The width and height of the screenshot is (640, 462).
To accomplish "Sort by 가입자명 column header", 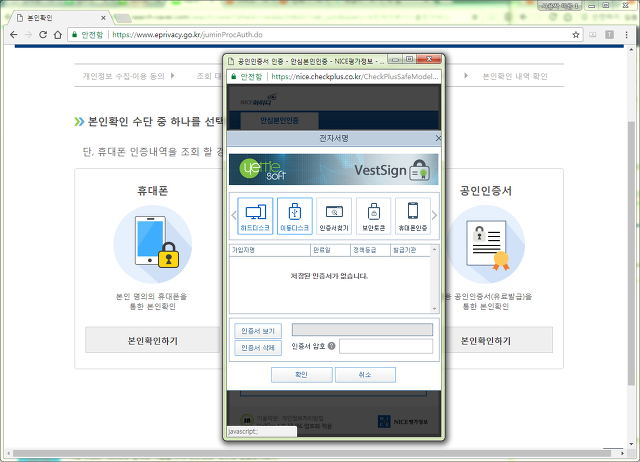I will pos(270,250).
